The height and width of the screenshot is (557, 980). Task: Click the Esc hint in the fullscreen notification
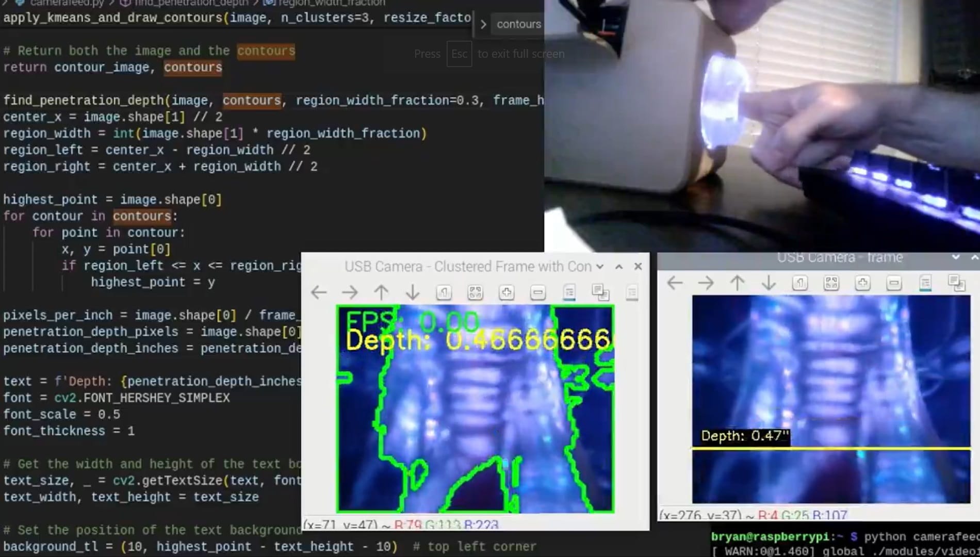coord(459,54)
